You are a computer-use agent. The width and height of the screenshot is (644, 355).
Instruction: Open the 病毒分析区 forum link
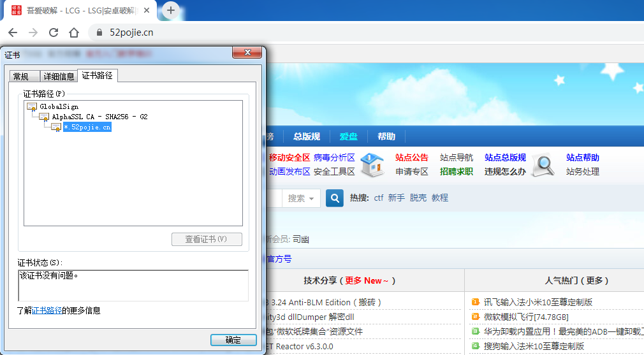coord(334,157)
